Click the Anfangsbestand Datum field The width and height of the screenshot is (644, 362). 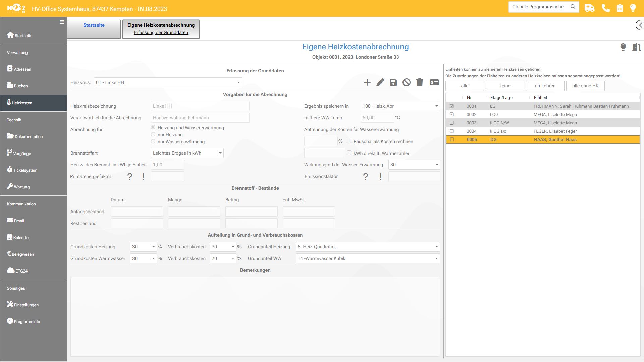pos(137,212)
